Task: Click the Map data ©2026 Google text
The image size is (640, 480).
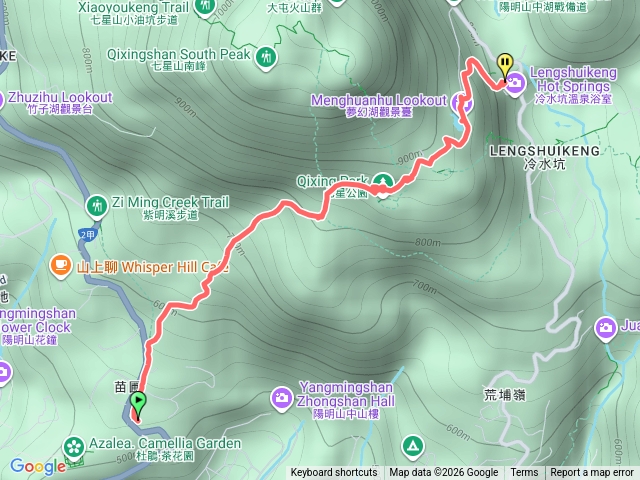Action: pos(443,473)
